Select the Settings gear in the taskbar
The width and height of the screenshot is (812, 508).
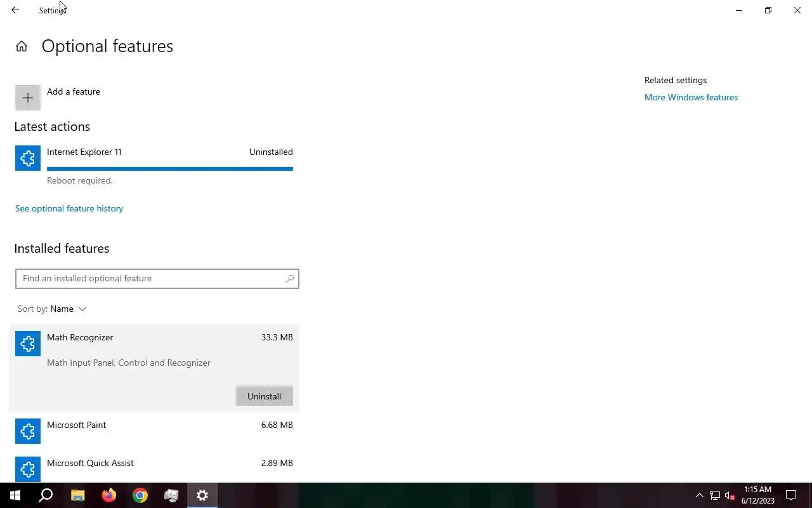coord(202,495)
